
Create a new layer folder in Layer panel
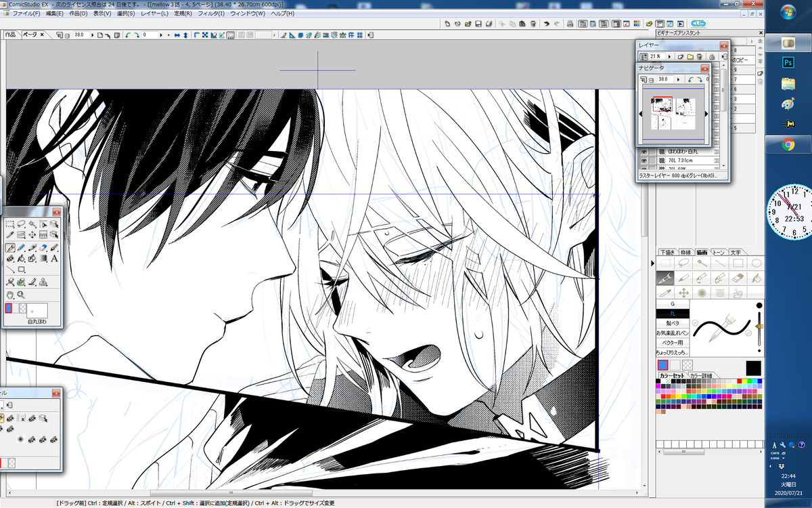coord(690,56)
